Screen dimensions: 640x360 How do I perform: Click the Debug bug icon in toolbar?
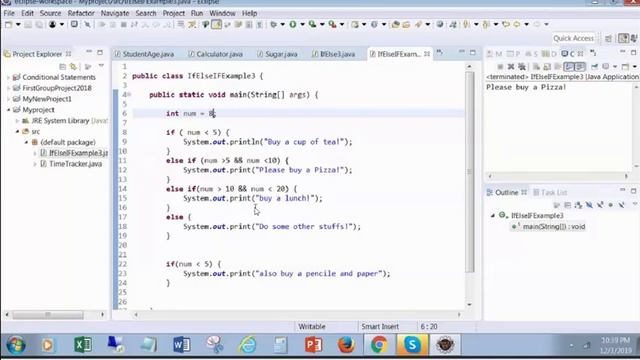tap(273, 24)
